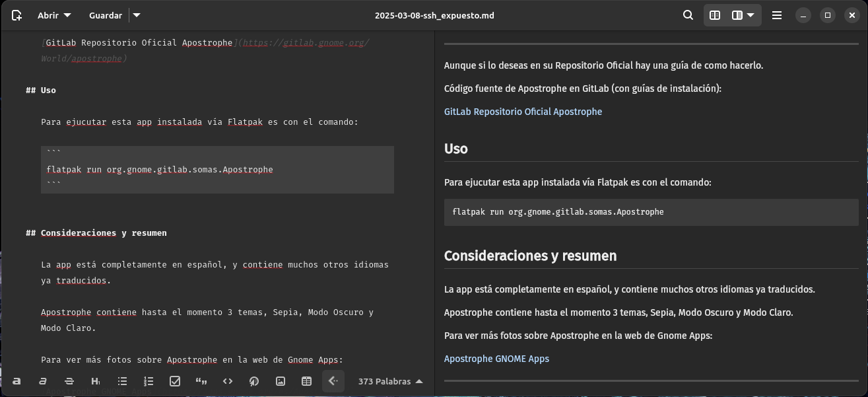This screenshot has width=868, height=397.
Task: Insert a blockquote with the quotes icon
Action: (x=201, y=381)
